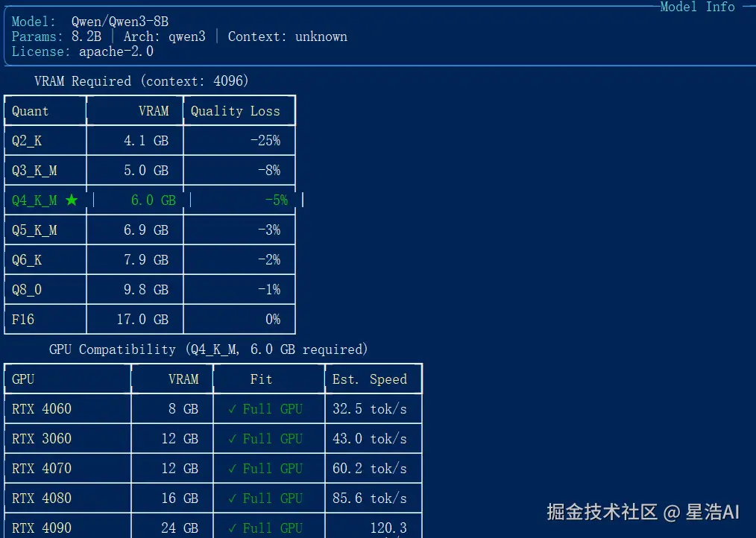Click the VRAM Required (context: 4096) heading
Image resolution: width=756 pixels, height=538 pixels.
(141, 81)
